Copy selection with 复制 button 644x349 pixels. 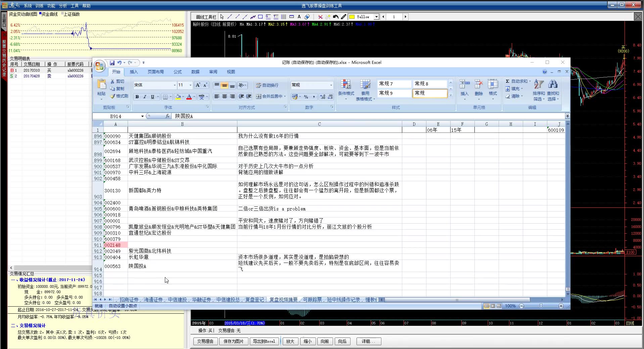(x=117, y=89)
